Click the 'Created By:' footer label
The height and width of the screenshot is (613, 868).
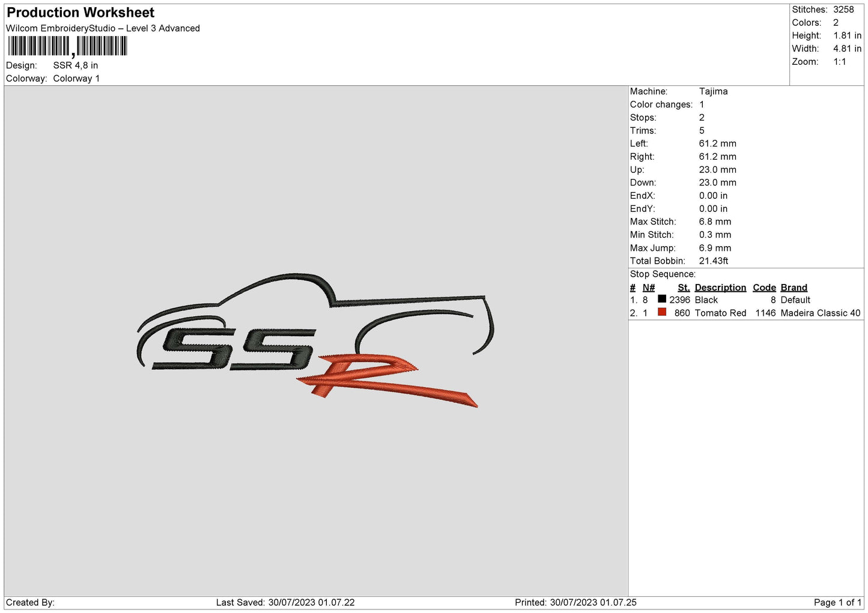(30, 603)
